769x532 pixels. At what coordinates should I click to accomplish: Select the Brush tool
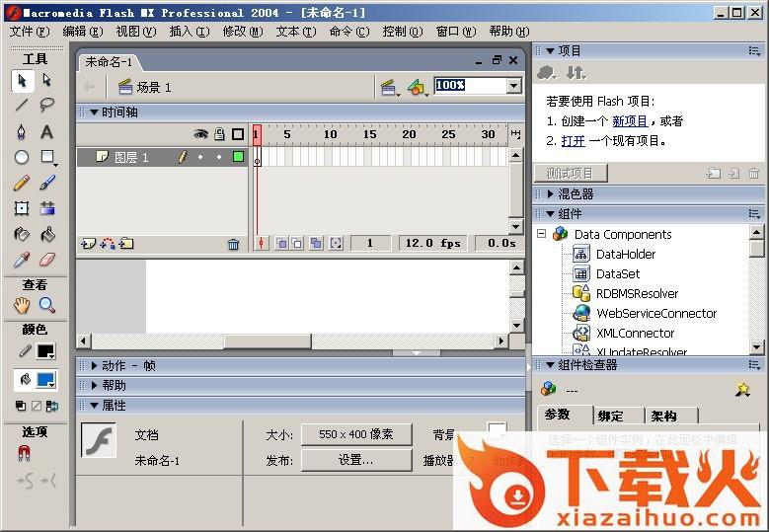pyautogui.click(x=47, y=183)
